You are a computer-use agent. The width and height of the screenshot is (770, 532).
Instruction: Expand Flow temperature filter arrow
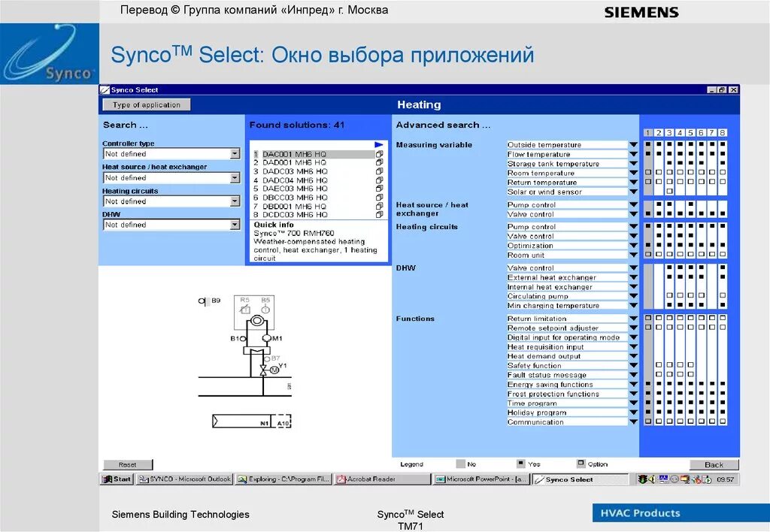(633, 154)
